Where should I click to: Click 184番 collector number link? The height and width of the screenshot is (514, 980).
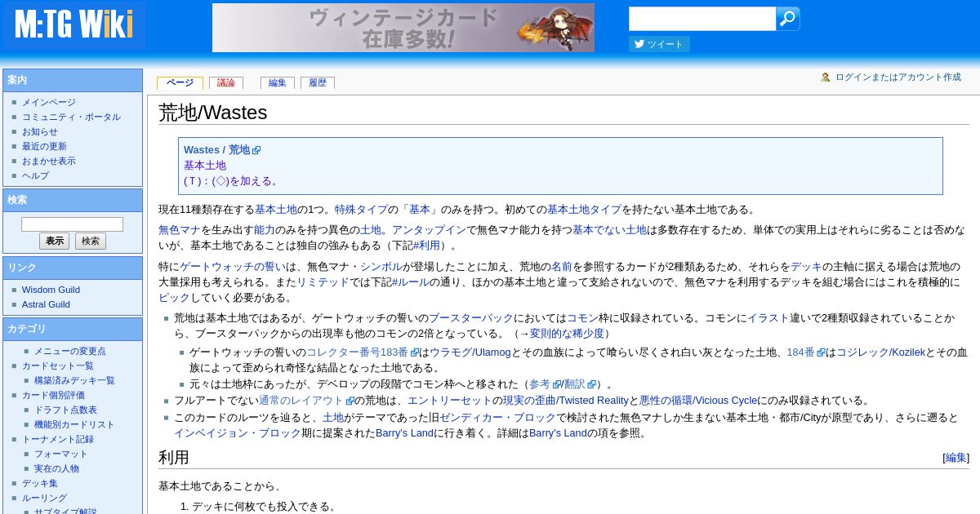[x=800, y=352]
